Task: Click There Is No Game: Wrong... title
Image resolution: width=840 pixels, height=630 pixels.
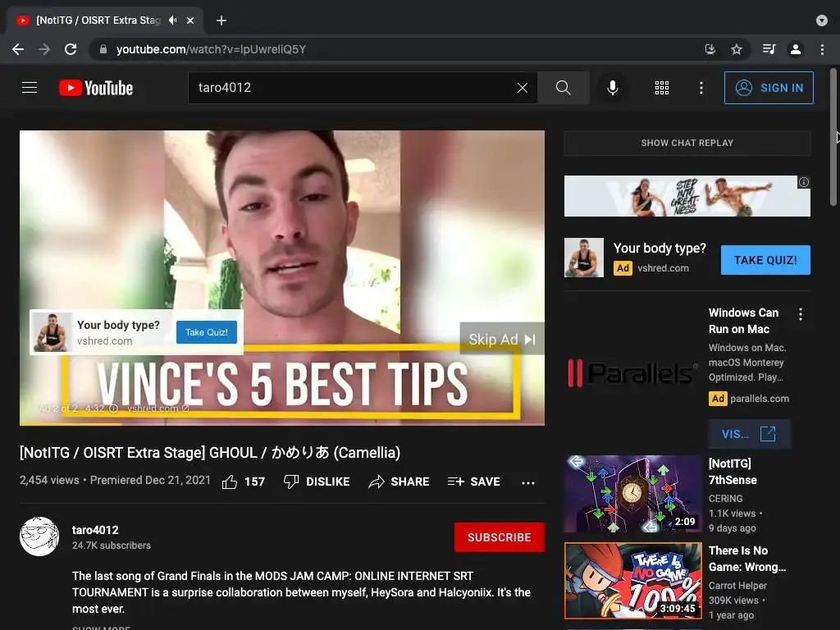Action: tap(746, 559)
